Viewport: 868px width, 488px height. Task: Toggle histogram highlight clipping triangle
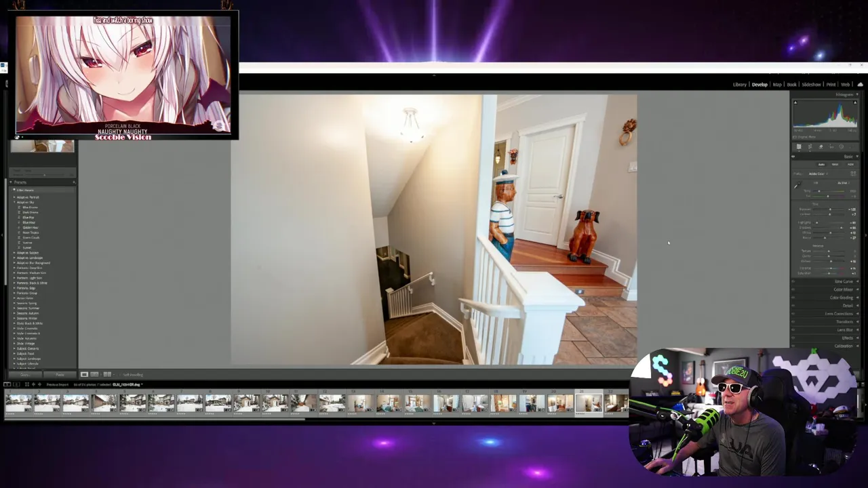855,102
